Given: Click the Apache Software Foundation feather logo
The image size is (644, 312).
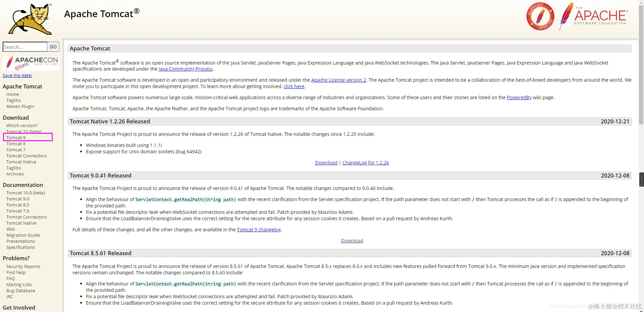Looking at the screenshot, I should pyautogui.click(x=593, y=16).
